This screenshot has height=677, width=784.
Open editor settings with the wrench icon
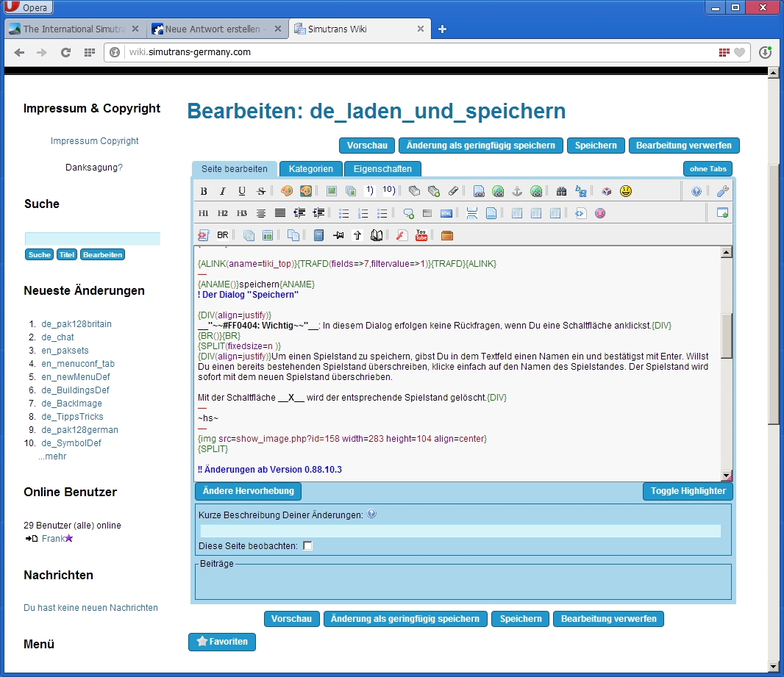tap(722, 191)
